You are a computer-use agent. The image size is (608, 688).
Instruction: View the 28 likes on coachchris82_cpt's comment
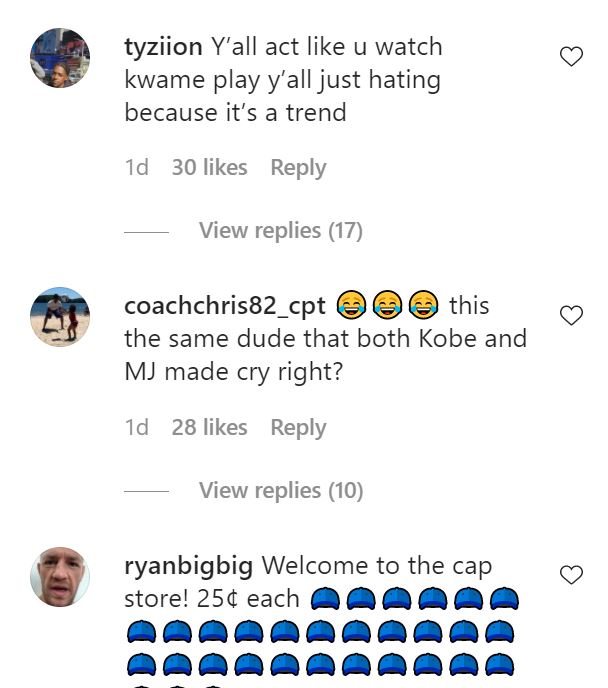(x=209, y=428)
